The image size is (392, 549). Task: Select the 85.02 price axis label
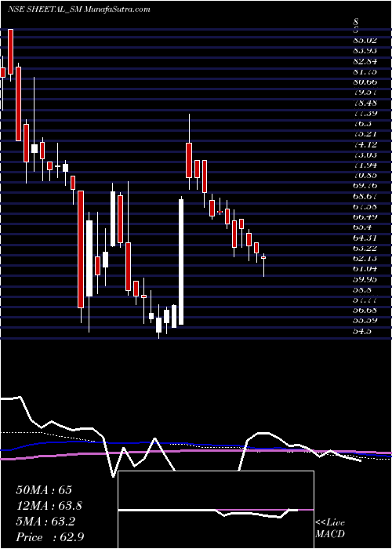tap(365, 41)
